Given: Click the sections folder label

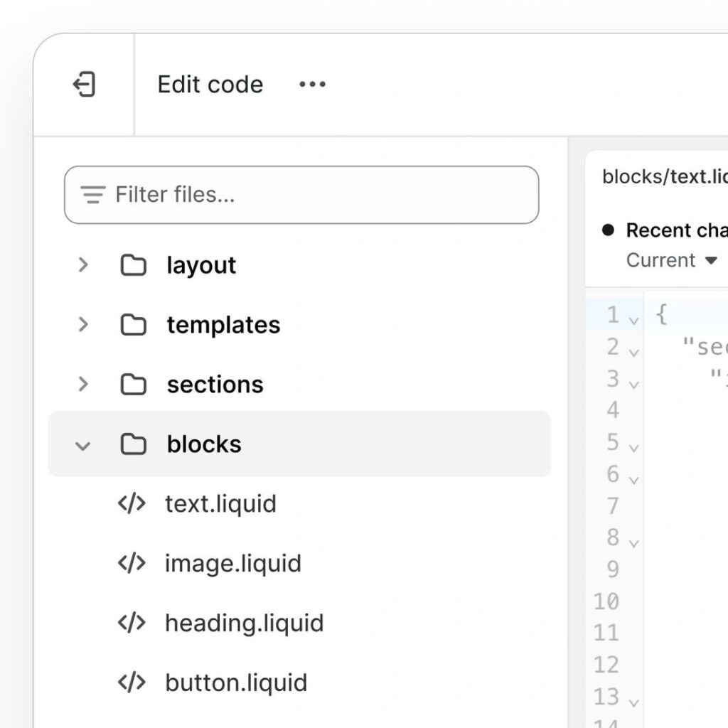Looking at the screenshot, I should pyautogui.click(x=215, y=385).
